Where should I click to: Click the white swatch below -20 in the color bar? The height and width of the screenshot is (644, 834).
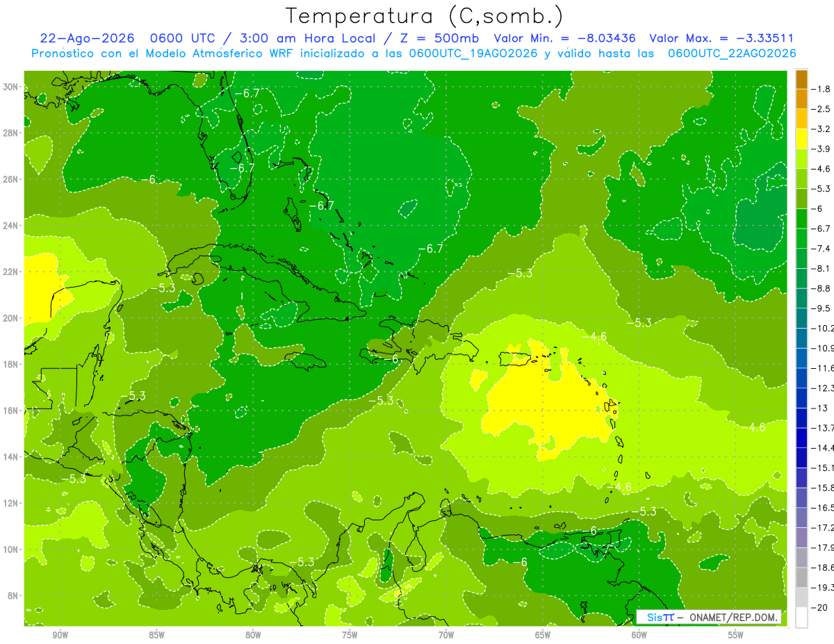[x=801, y=618]
